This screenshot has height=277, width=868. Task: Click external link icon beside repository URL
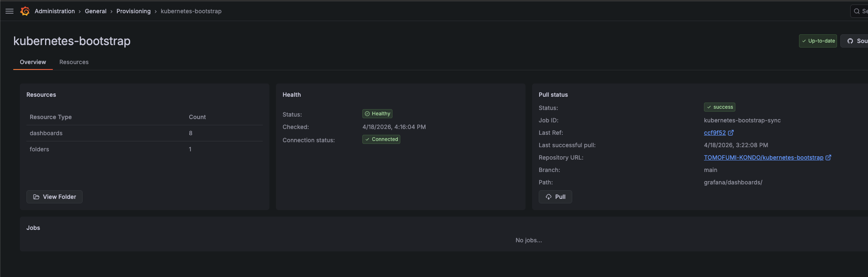click(x=828, y=158)
